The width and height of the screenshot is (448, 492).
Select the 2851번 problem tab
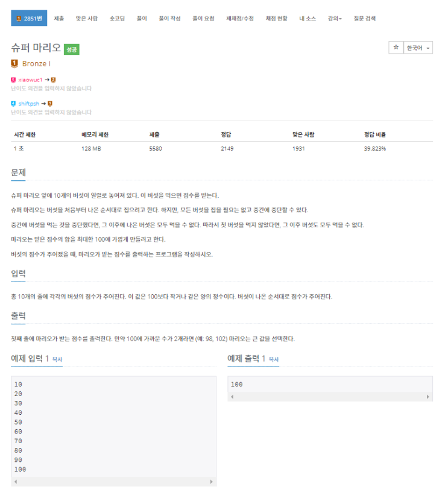pos(29,18)
